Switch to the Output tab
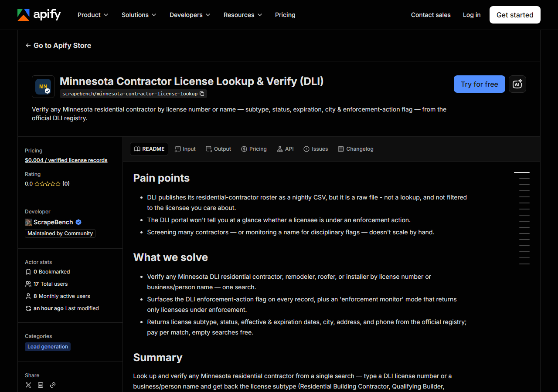The width and height of the screenshot is (558, 392). (218, 149)
